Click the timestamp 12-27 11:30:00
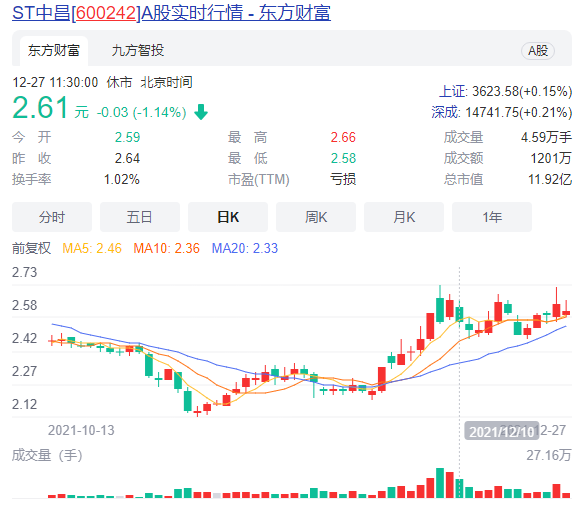 [55, 82]
